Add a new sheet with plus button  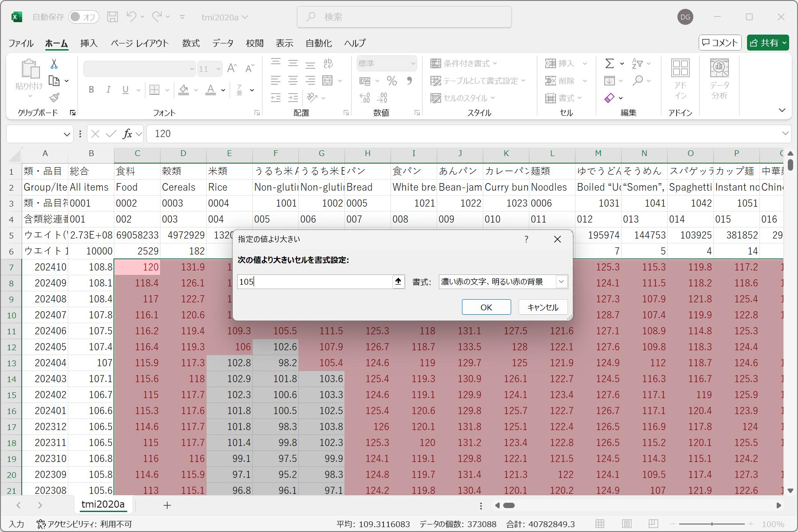pos(167,505)
